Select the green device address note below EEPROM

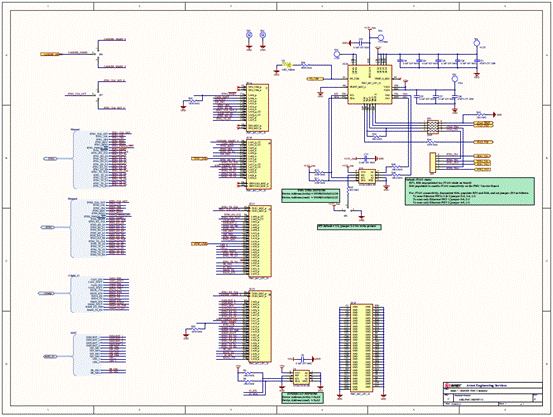[303, 398]
